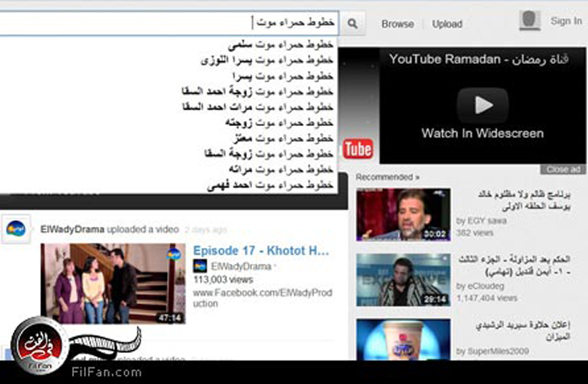Close the ad with Close ad button

563,170
